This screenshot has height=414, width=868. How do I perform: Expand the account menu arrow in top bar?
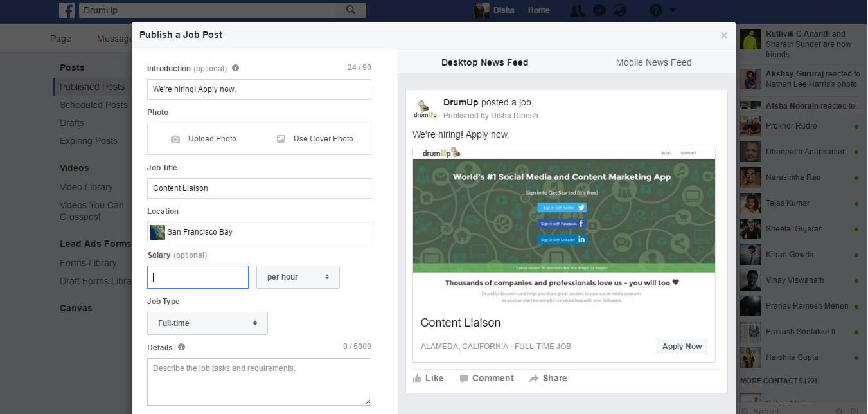click(x=673, y=10)
